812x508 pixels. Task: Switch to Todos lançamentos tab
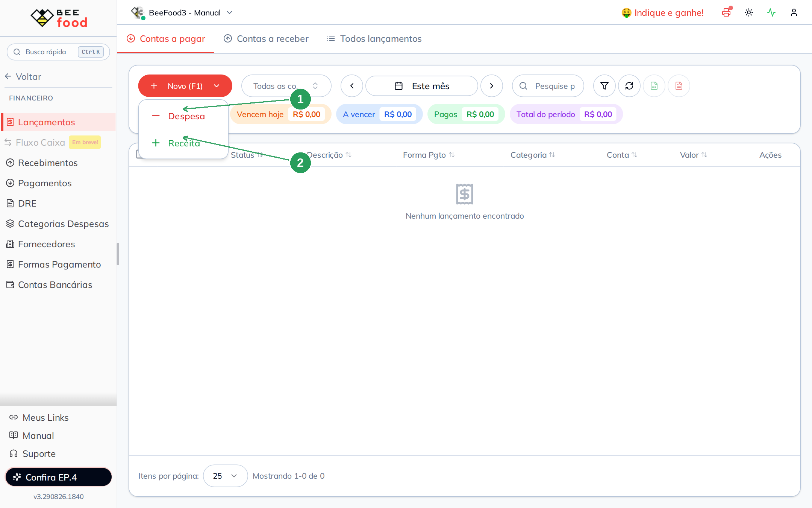[x=374, y=39]
